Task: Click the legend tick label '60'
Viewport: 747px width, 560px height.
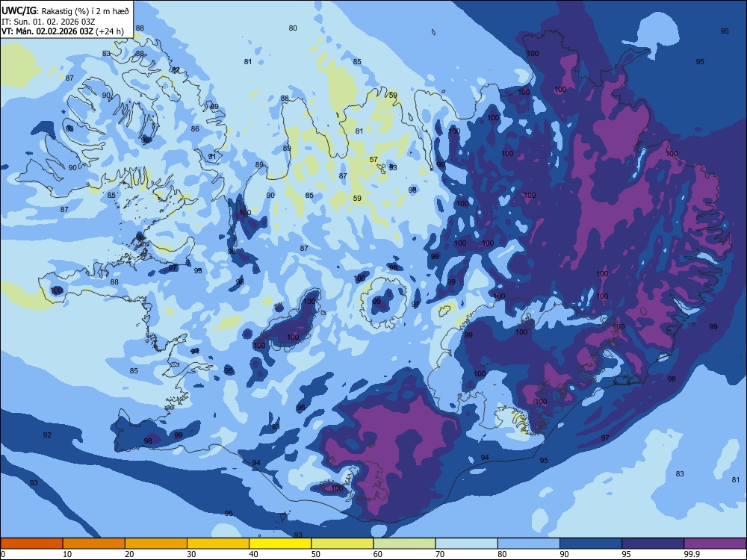Action: tap(378, 554)
